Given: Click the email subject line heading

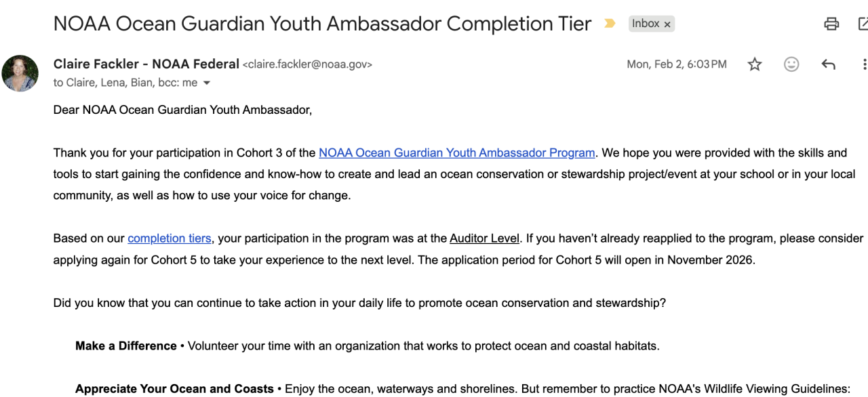Looking at the screenshot, I should click(322, 24).
